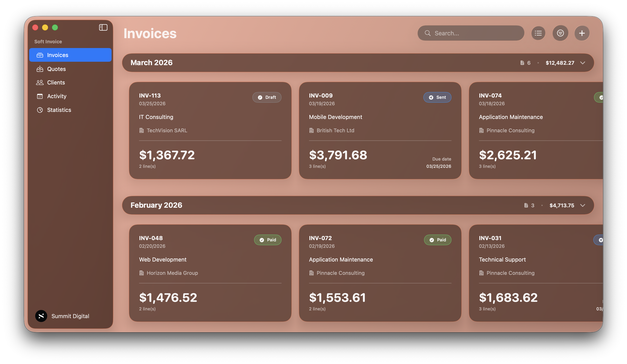Select amount $1,476.52
This screenshot has height=364, width=627.
[168, 298]
